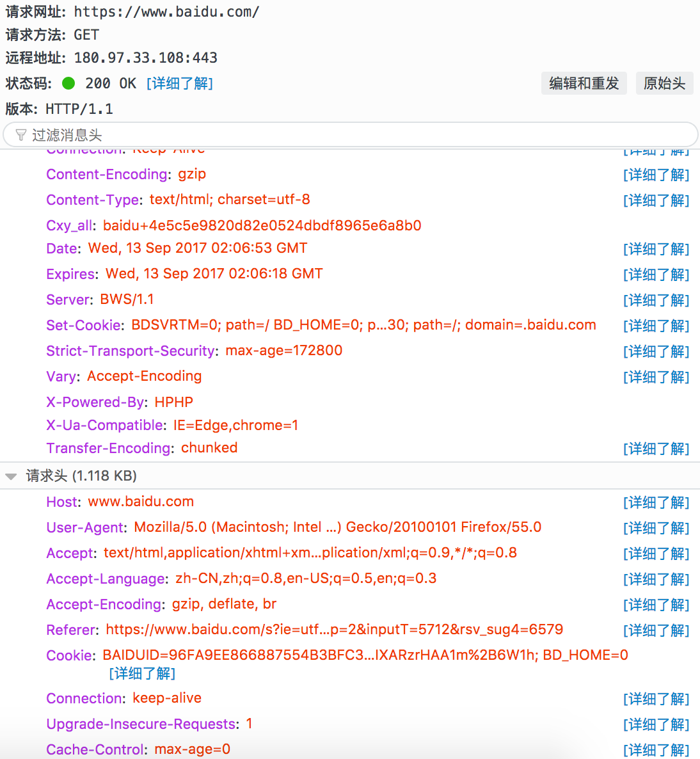
Task: Collapse the 请求头 (1.118 KB) section
Action: [x=11, y=476]
